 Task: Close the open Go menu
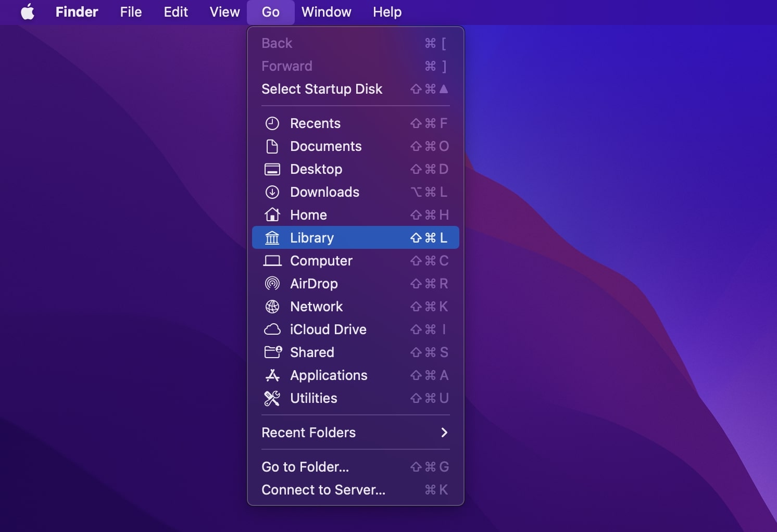[271, 12]
